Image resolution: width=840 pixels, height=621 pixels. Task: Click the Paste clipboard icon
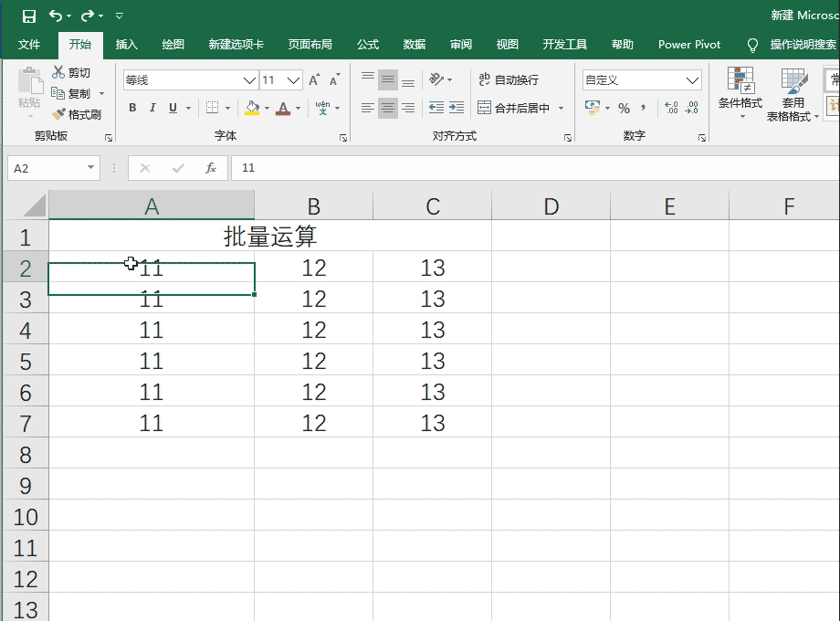click(x=29, y=82)
